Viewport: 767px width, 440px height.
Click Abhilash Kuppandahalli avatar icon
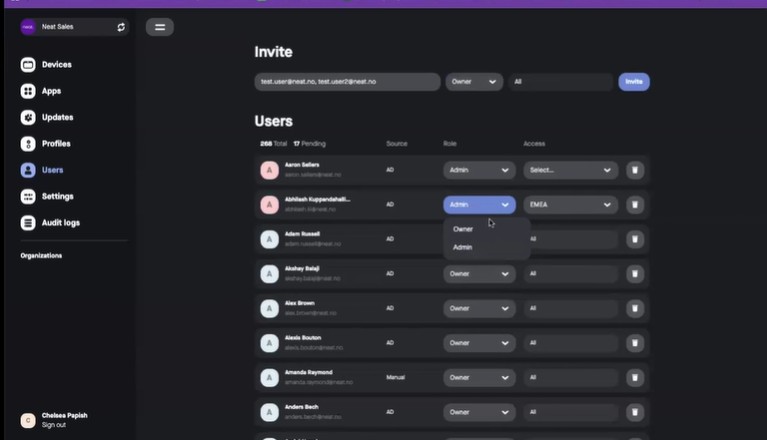pos(270,205)
